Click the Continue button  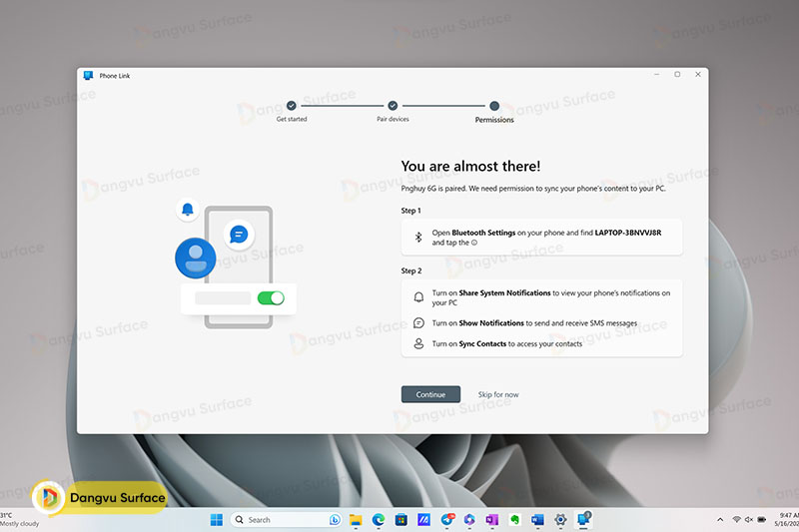pyautogui.click(x=430, y=394)
